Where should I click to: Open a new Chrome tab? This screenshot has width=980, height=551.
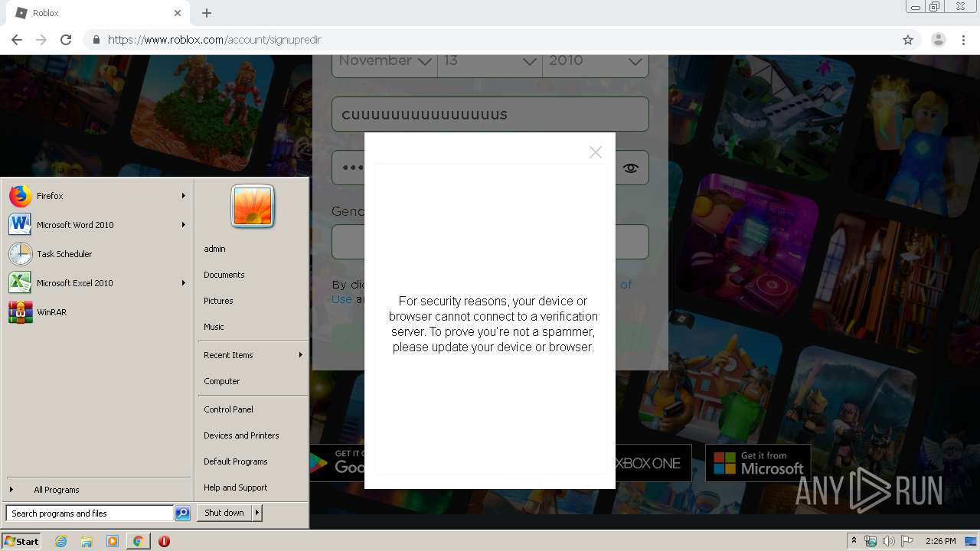[x=207, y=13]
